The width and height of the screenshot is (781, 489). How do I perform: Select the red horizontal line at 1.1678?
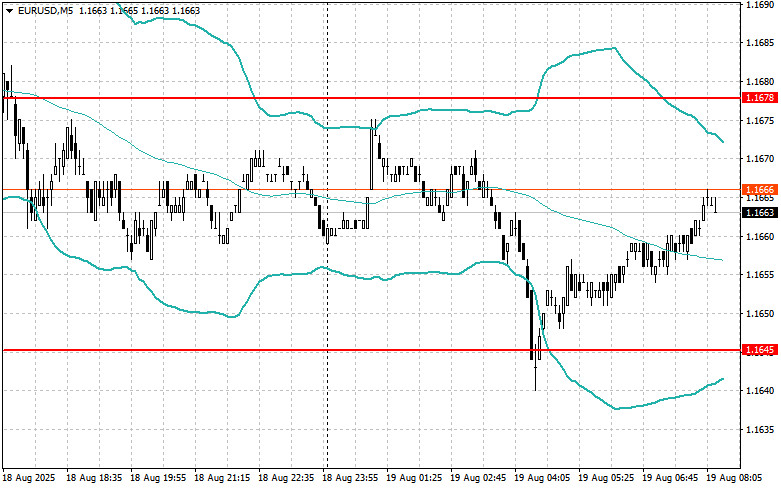coord(372,98)
